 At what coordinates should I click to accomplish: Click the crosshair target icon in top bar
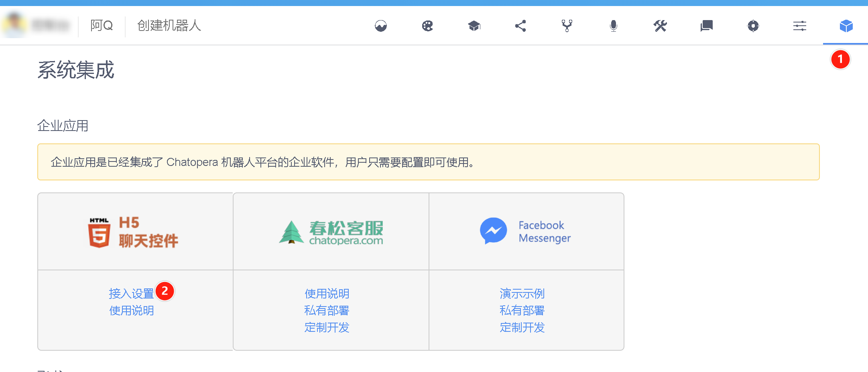pyautogui.click(x=753, y=26)
